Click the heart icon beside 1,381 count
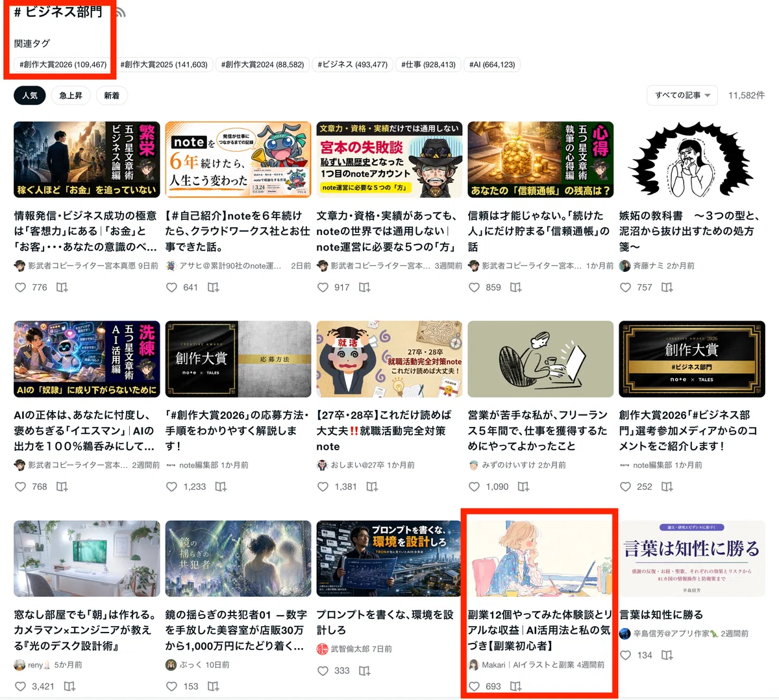The height and width of the screenshot is (700, 779). click(323, 487)
